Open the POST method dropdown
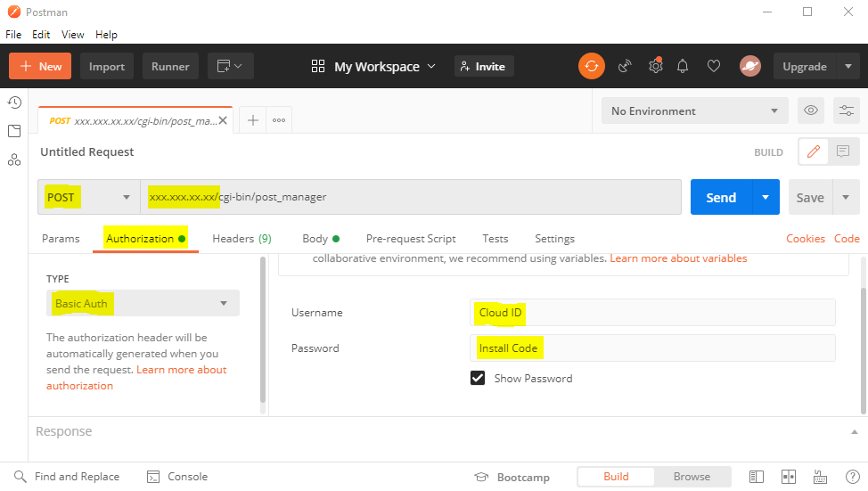This screenshot has height=491, width=868. click(88, 197)
